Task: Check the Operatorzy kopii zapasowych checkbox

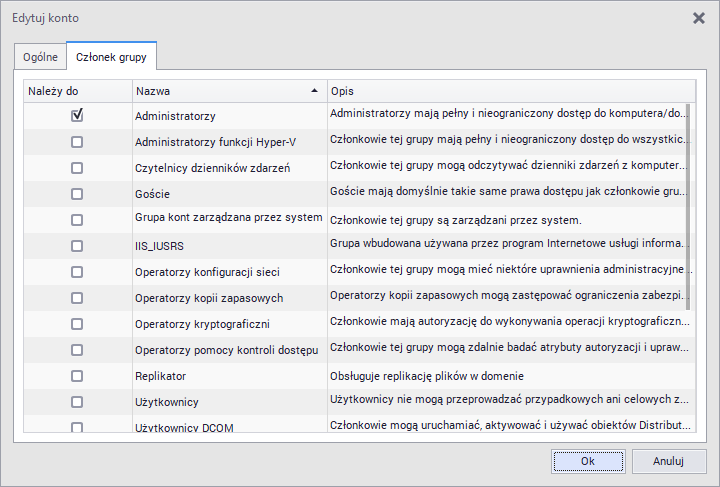Action: (x=77, y=298)
